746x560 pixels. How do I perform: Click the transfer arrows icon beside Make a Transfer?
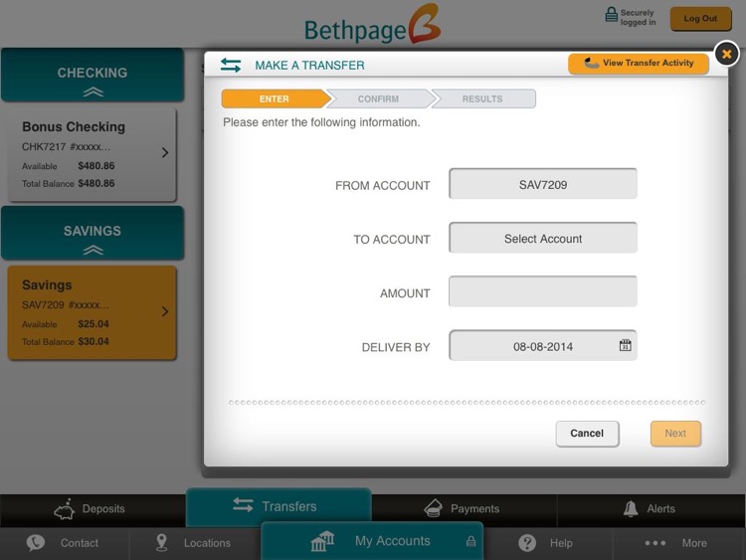tap(231, 66)
